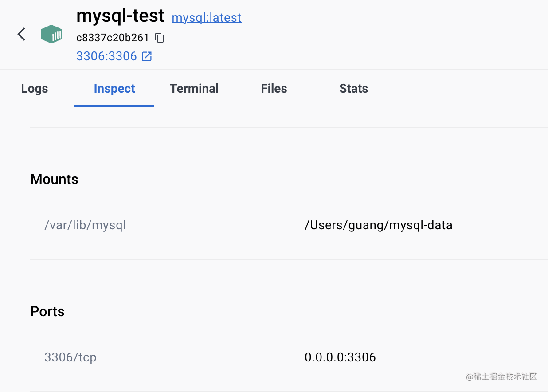The image size is (548, 392).
Task: Select the 3306/tcp port label
Action: (70, 357)
